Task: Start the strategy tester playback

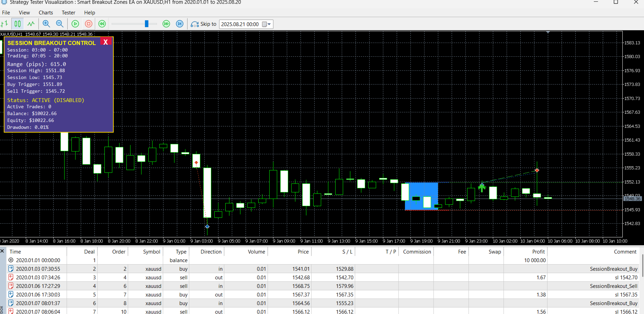Action: pos(75,24)
